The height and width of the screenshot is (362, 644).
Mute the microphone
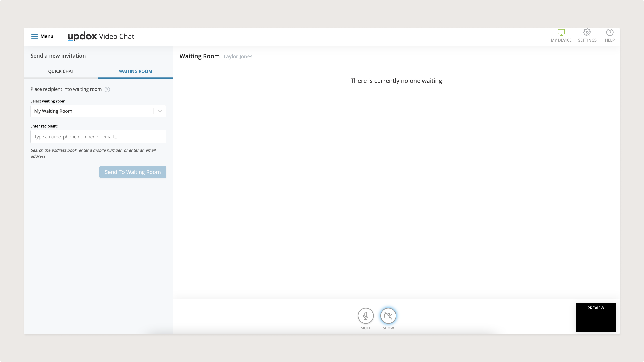point(365,315)
